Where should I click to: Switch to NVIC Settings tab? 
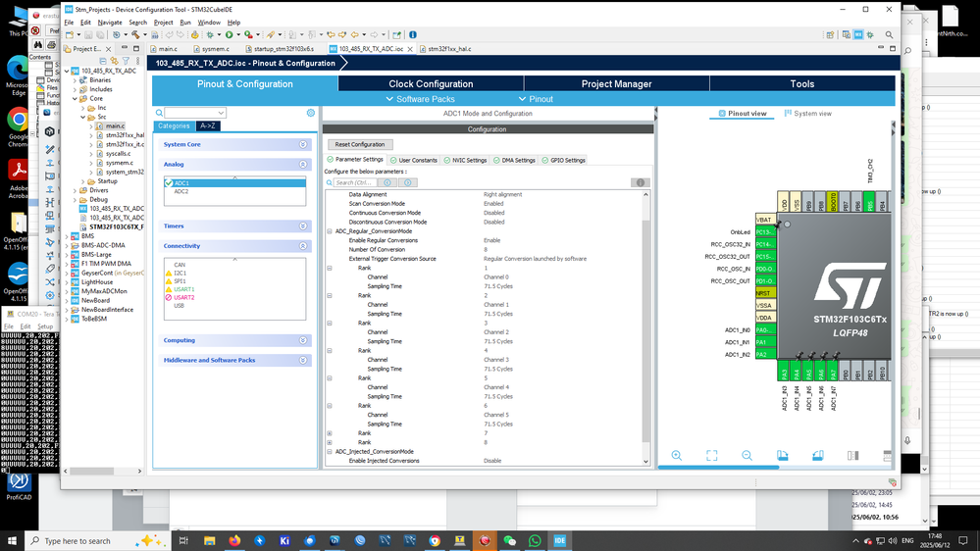(x=465, y=160)
